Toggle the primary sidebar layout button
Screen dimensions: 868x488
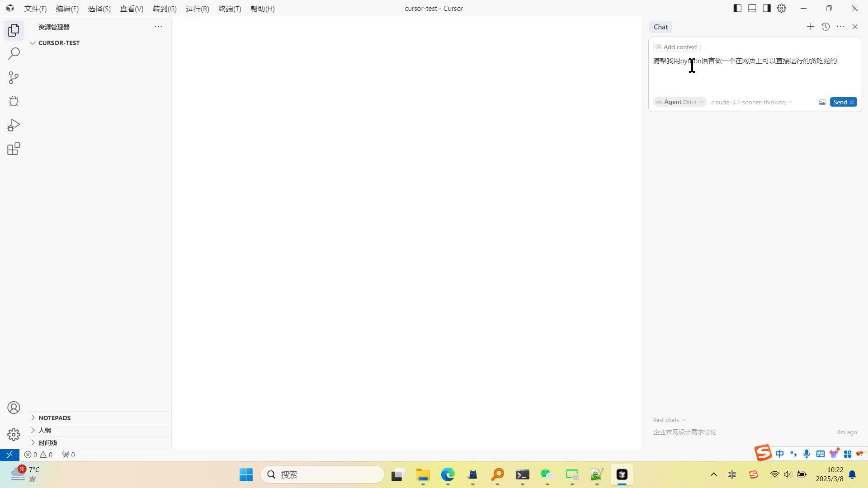tap(737, 8)
